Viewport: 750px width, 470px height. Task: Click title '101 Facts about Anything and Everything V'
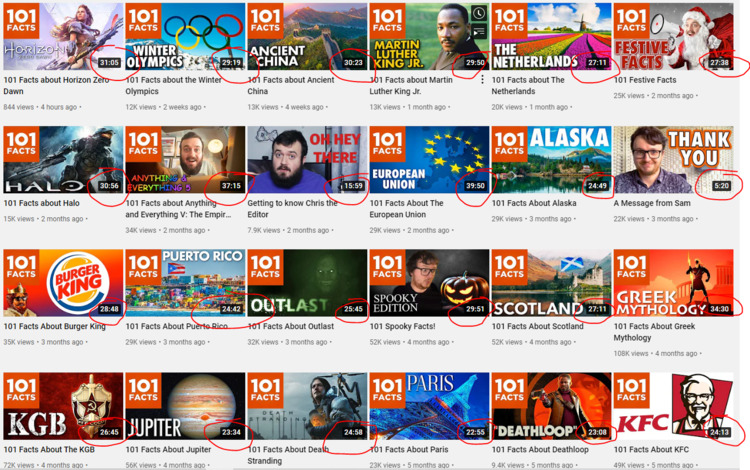[x=178, y=209]
